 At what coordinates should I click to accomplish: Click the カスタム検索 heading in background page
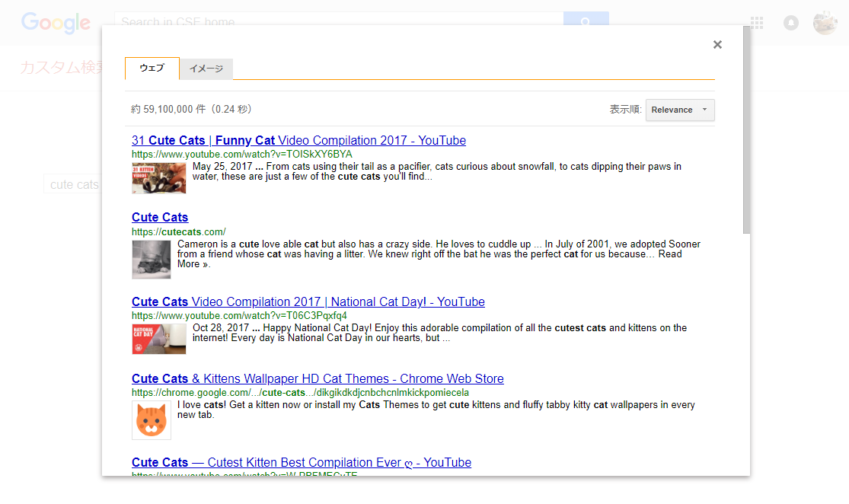click(x=61, y=68)
